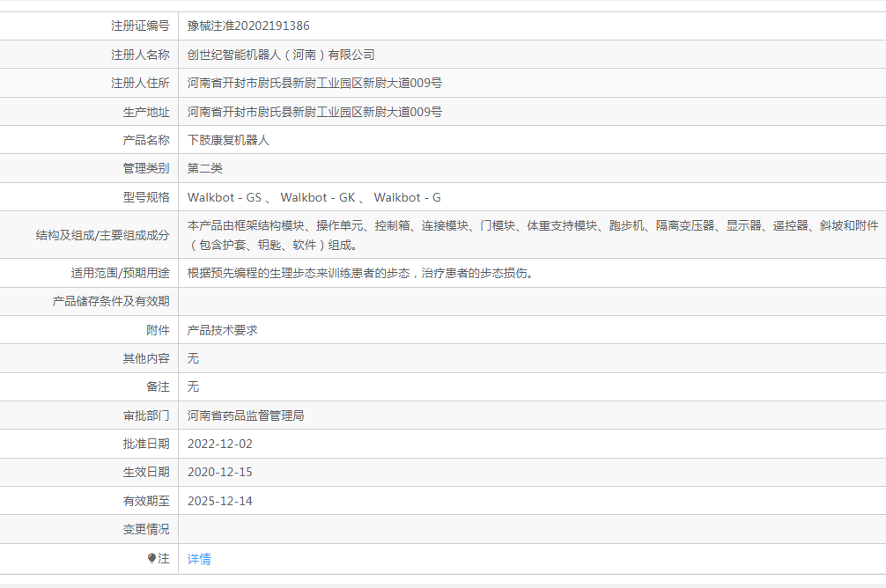The image size is (886, 588).
Task: Click the 附件 label
Action: pos(158,330)
